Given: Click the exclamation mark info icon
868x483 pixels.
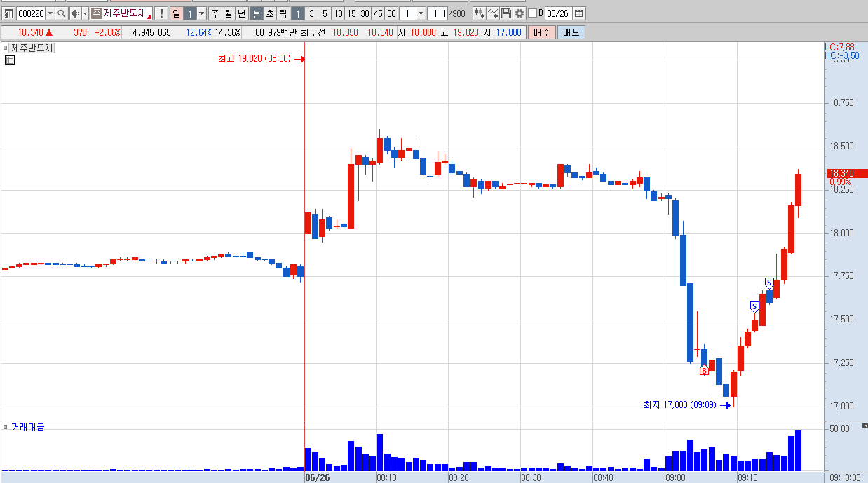Looking at the screenshot, I should point(161,13).
